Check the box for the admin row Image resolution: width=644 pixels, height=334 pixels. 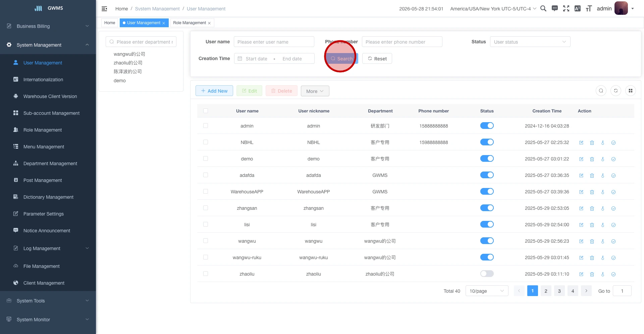click(x=206, y=126)
